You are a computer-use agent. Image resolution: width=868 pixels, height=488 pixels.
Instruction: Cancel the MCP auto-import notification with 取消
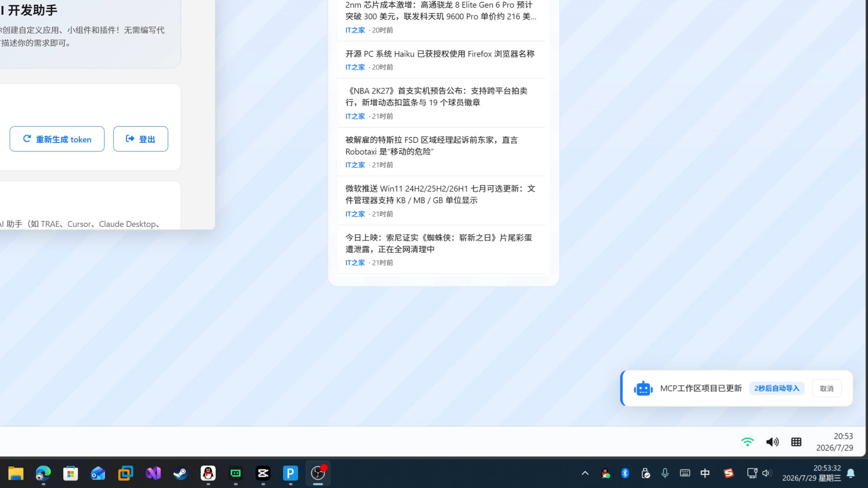(826, 389)
